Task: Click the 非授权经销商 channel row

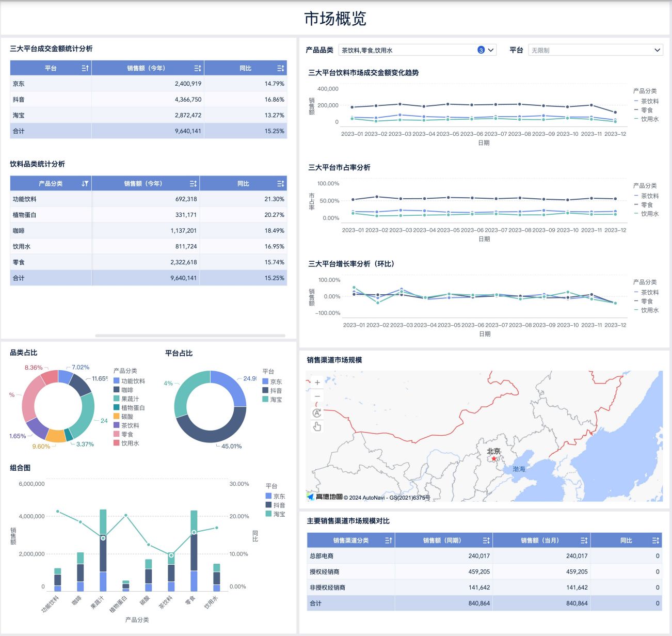Action: click(x=485, y=587)
